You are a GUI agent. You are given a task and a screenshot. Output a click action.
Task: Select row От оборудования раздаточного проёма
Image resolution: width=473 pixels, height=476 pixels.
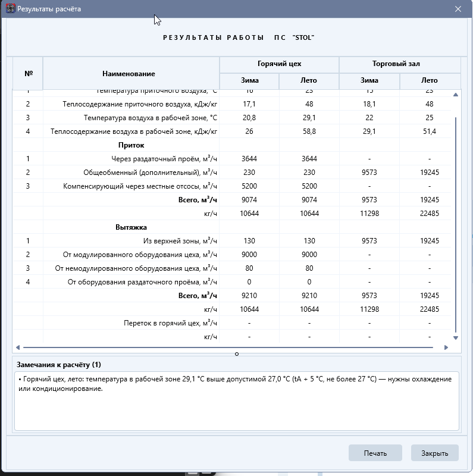coord(231,281)
